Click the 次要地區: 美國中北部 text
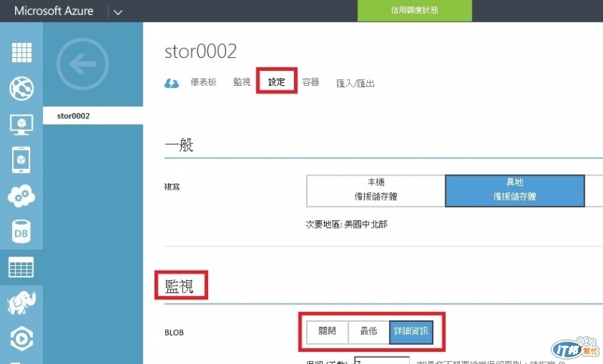This screenshot has height=364, width=603. pyautogui.click(x=347, y=224)
